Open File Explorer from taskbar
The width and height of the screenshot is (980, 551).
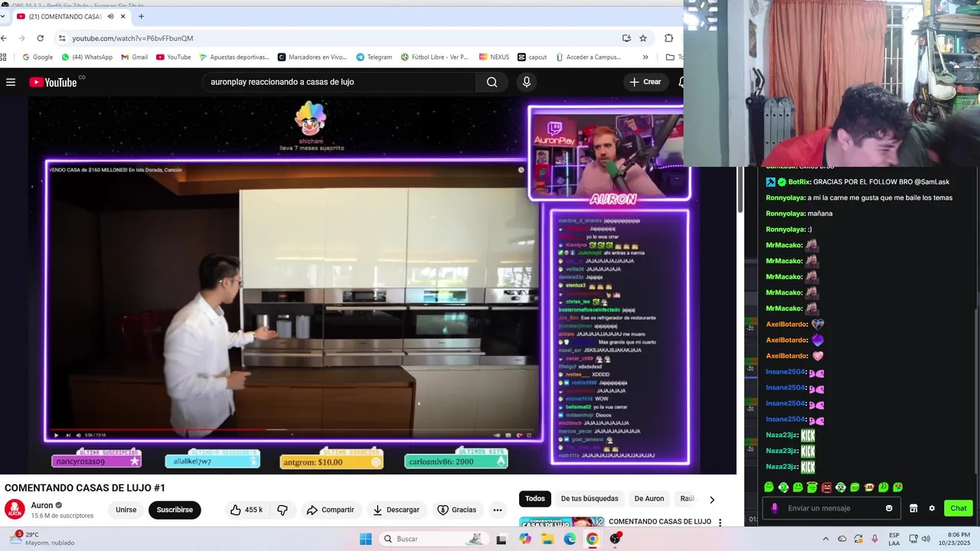click(547, 539)
